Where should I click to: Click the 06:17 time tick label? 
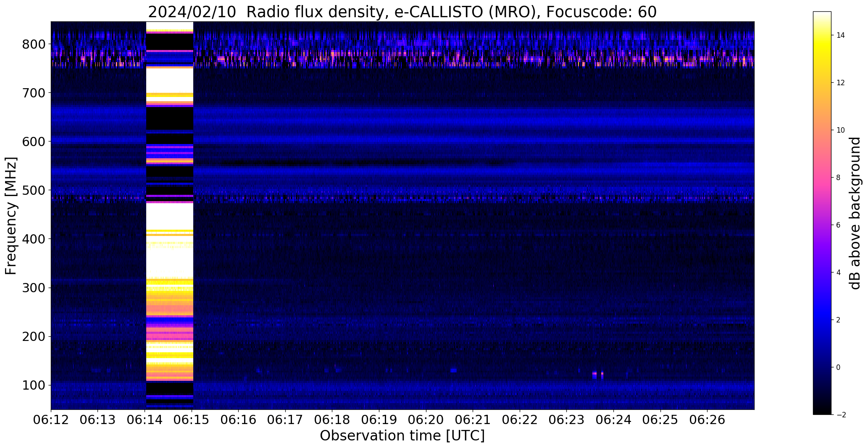[285, 420]
